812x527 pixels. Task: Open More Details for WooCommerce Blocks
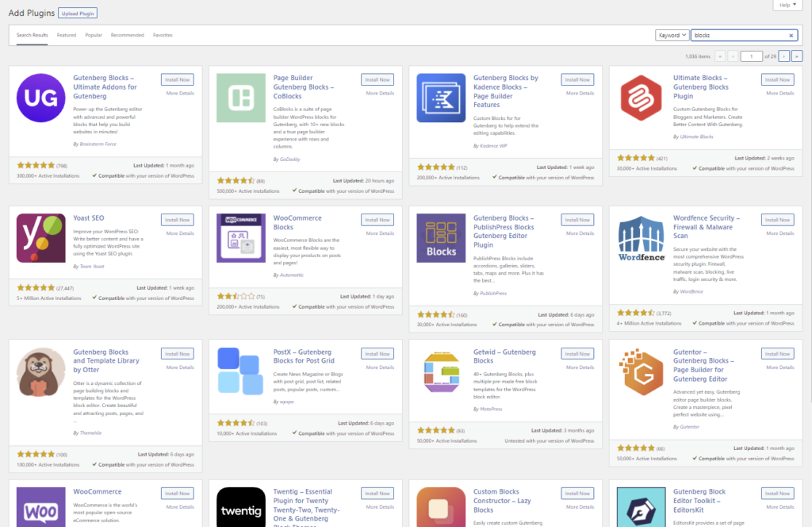pos(380,233)
